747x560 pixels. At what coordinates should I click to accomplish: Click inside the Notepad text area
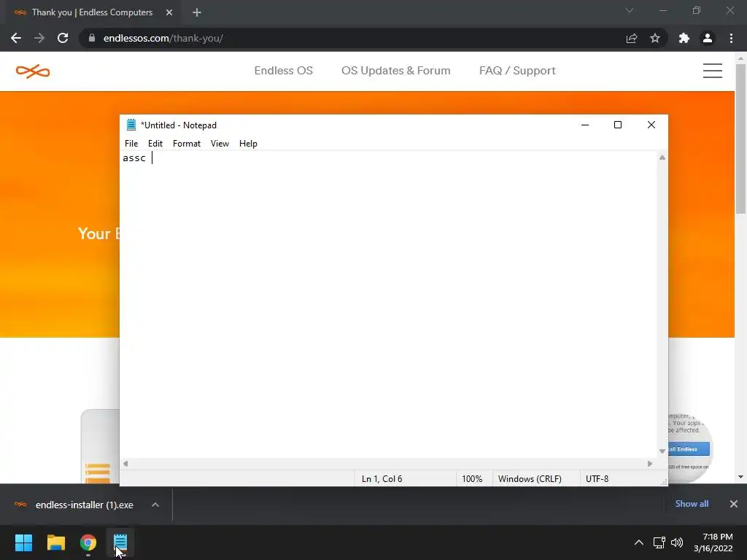[x=388, y=305]
